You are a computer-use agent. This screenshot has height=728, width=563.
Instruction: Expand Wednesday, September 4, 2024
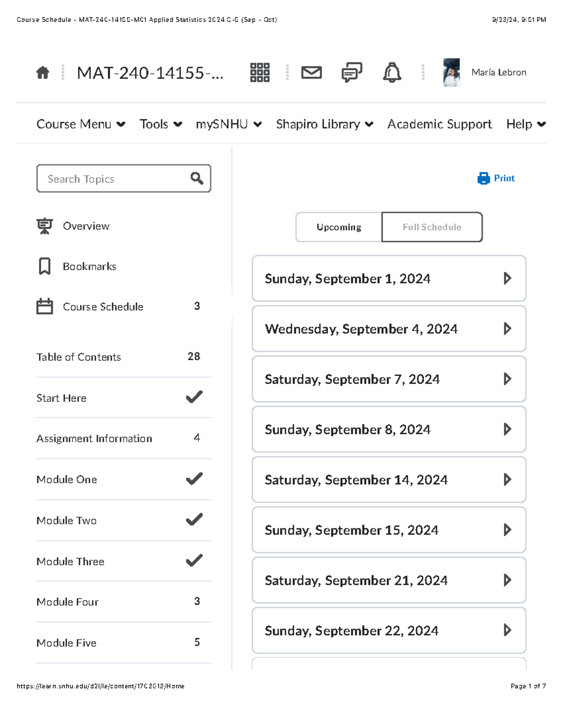point(389,329)
